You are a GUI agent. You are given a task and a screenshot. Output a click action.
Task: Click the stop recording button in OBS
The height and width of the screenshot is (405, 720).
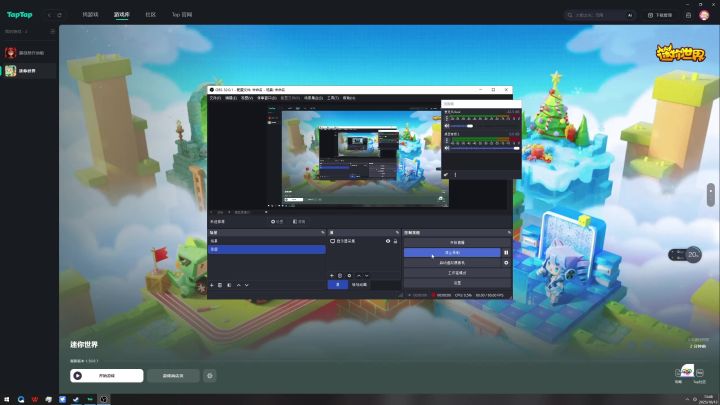pos(452,253)
